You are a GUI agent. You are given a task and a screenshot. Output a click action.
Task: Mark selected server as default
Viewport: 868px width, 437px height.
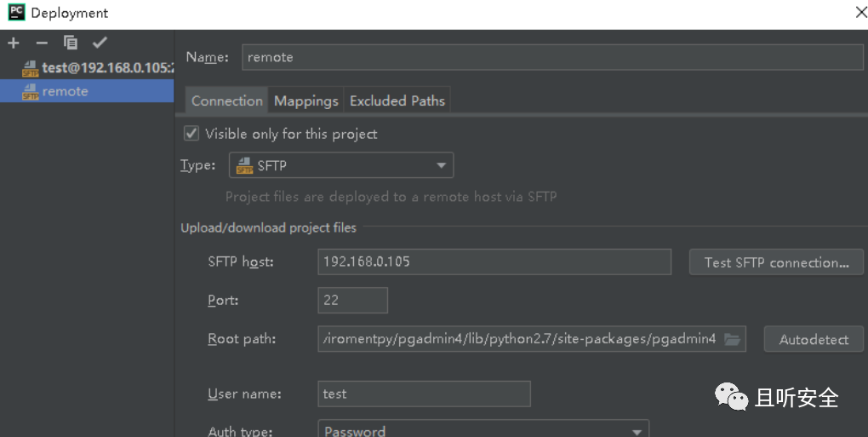click(100, 43)
